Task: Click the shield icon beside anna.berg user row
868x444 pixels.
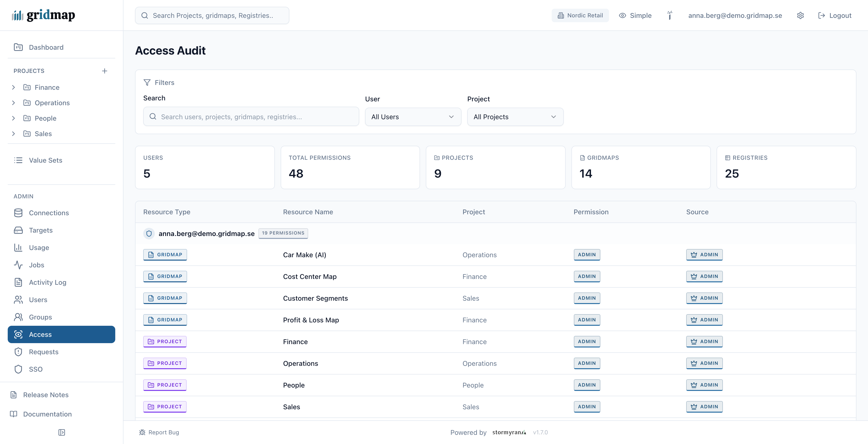Action: [x=149, y=233]
